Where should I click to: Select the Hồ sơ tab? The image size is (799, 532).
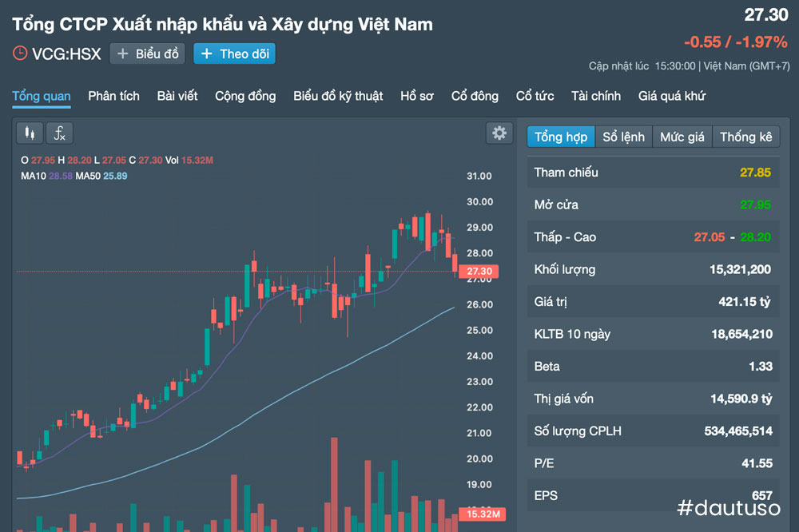point(417,96)
